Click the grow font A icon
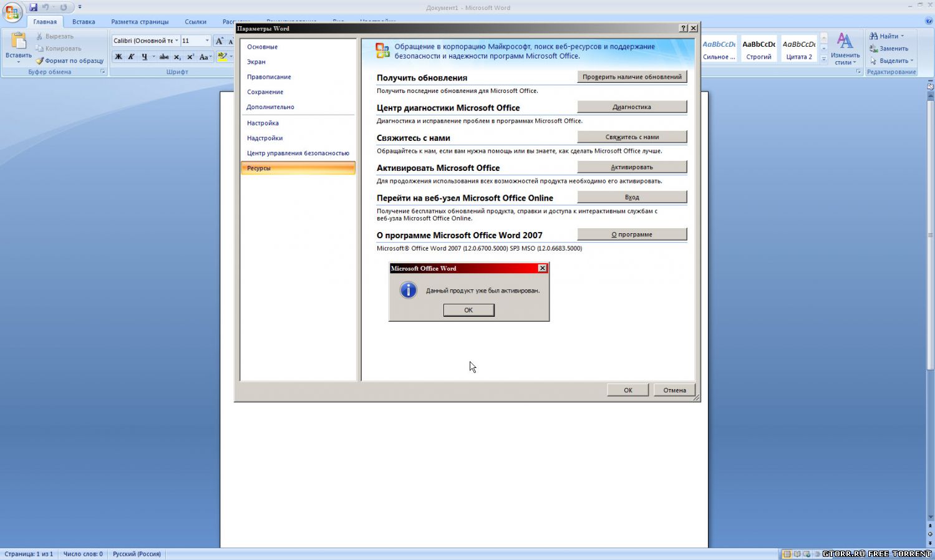935x560 pixels. click(219, 41)
